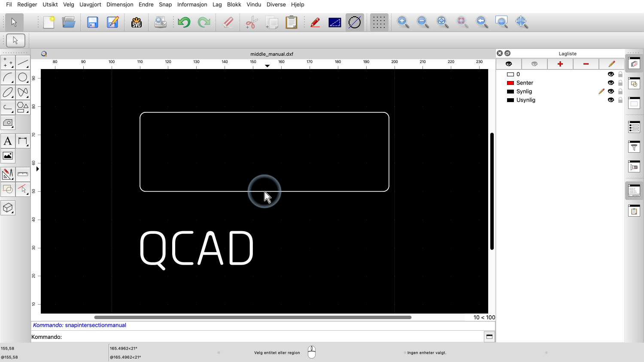Select the Line drawing tool

tap(23, 63)
